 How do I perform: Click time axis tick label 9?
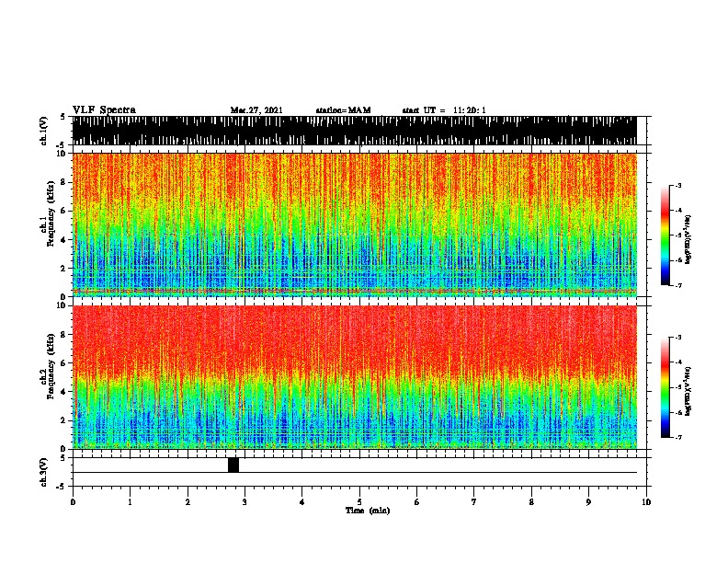588,501
